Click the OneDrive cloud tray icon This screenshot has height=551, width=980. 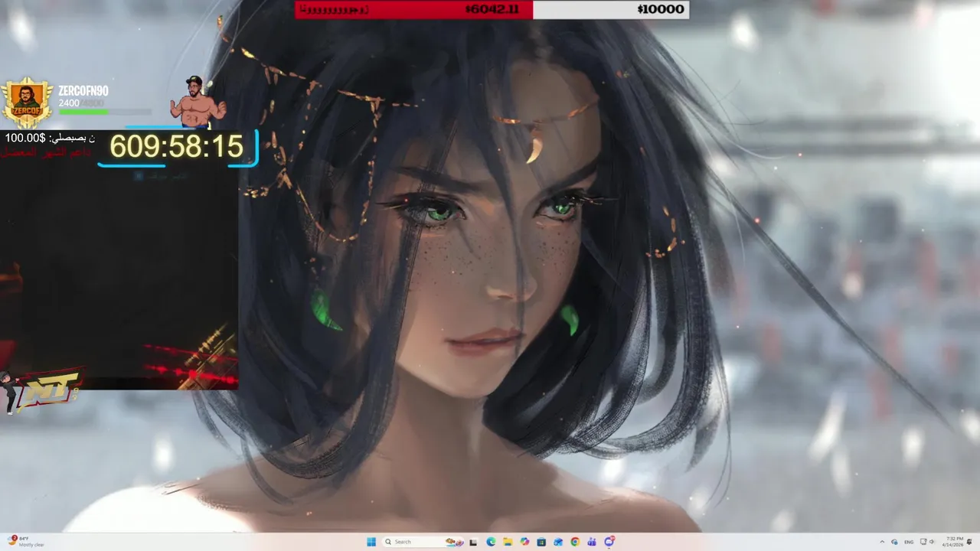[894, 542]
